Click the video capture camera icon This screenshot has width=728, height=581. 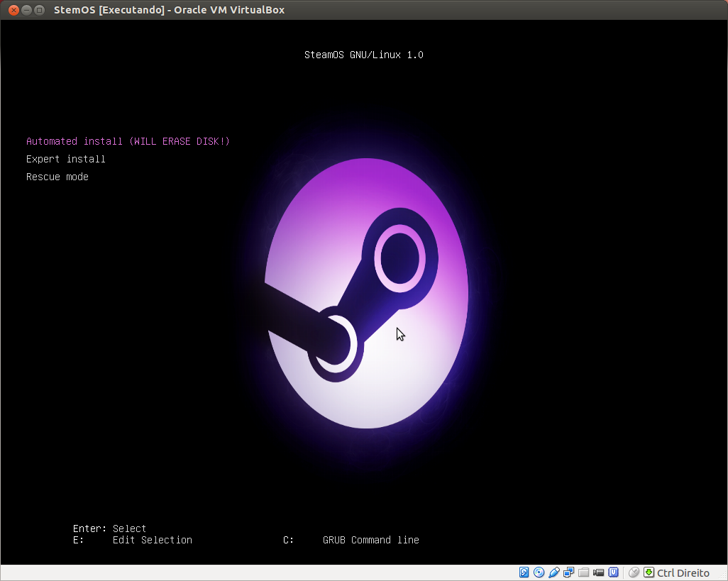pyautogui.click(x=598, y=572)
